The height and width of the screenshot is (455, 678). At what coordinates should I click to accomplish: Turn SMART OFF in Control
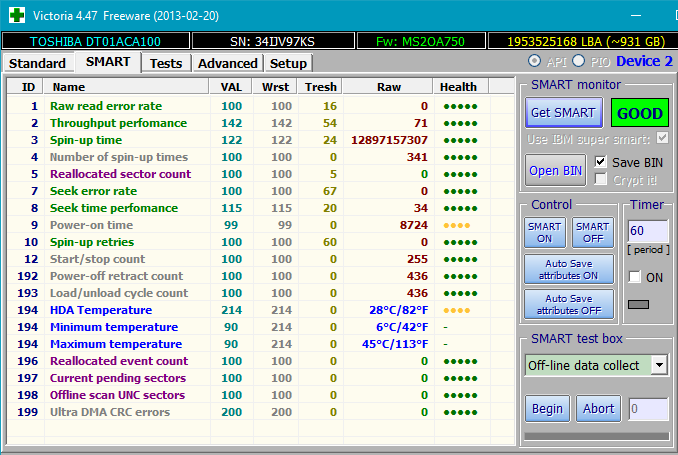point(593,233)
